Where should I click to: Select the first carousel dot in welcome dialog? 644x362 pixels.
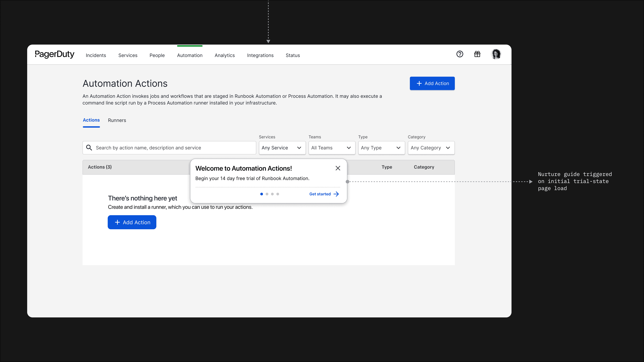(x=262, y=194)
